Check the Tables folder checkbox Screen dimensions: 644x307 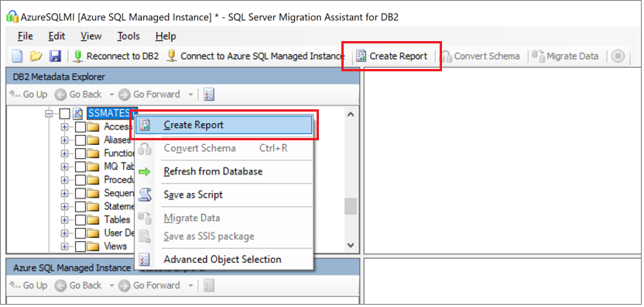point(80,219)
